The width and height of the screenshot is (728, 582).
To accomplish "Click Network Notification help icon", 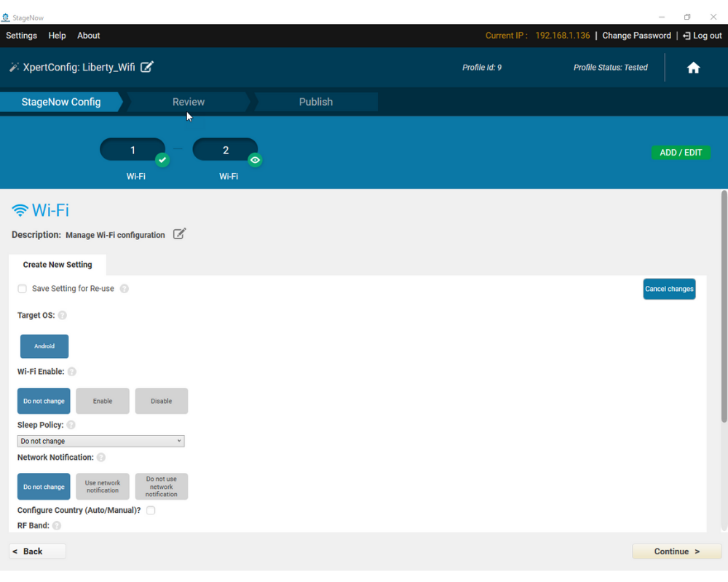I will point(101,458).
